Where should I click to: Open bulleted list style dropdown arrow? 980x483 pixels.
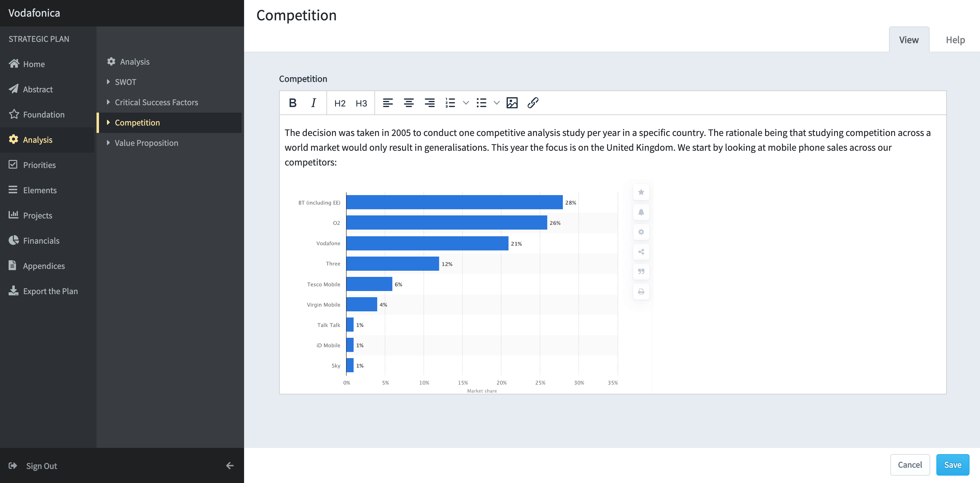click(x=496, y=103)
